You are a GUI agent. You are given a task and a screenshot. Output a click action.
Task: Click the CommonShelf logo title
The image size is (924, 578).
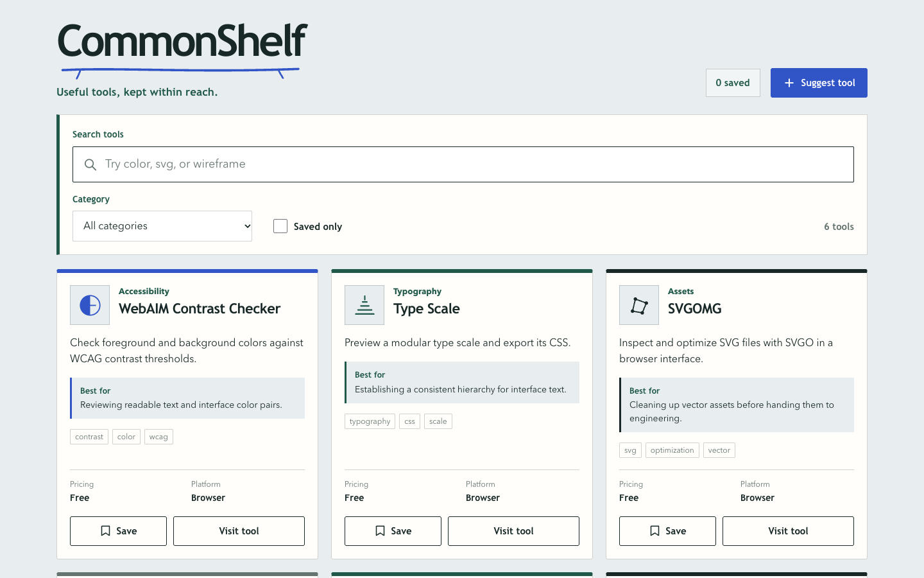182,41
